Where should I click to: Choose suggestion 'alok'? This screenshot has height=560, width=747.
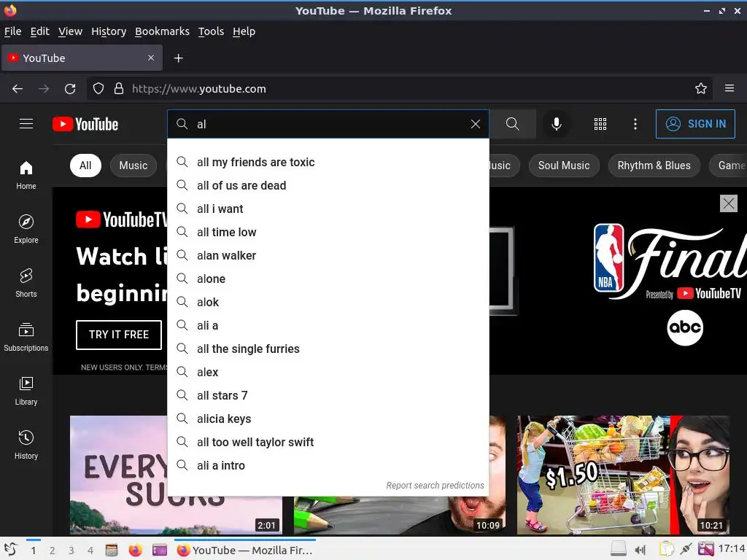pyautogui.click(x=328, y=303)
